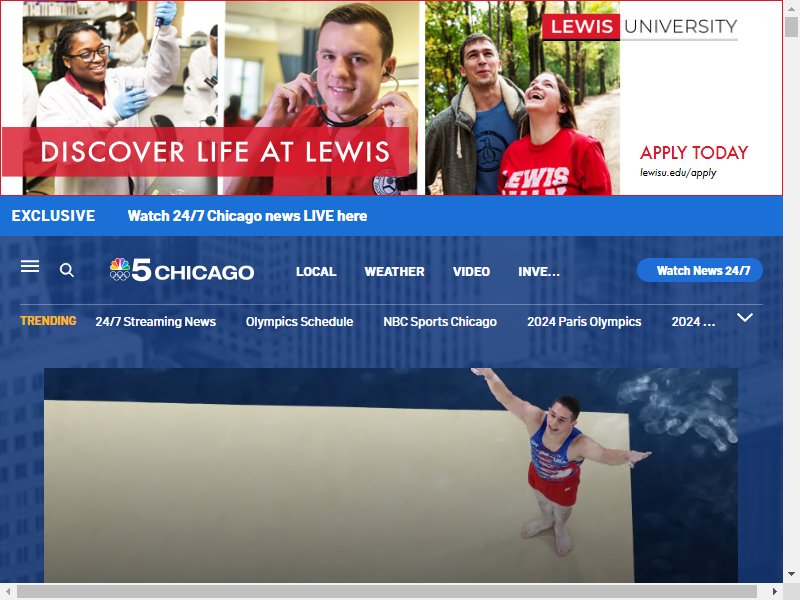The height and width of the screenshot is (600, 800).
Task: Open Olympics Schedule trending link
Action: click(x=299, y=321)
